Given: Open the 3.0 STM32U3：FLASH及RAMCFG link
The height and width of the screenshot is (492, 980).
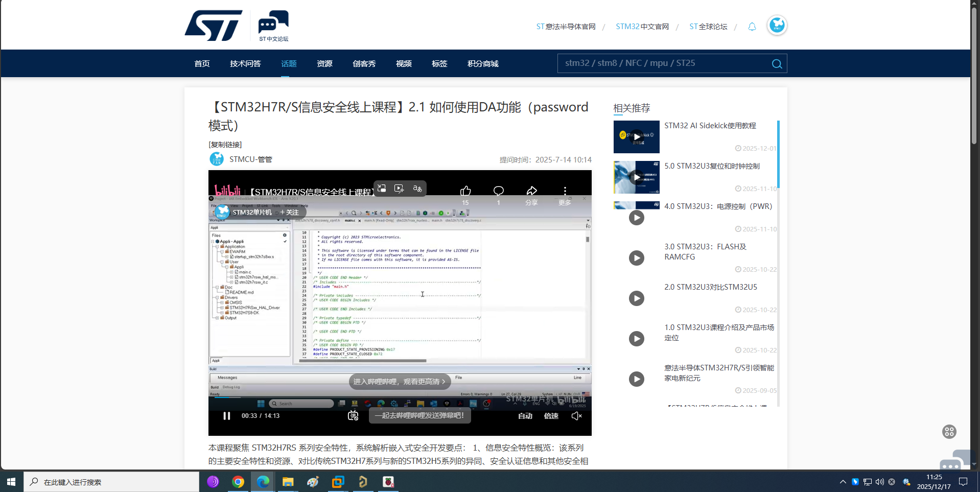Looking at the screenshot, I should coord(705,252).
